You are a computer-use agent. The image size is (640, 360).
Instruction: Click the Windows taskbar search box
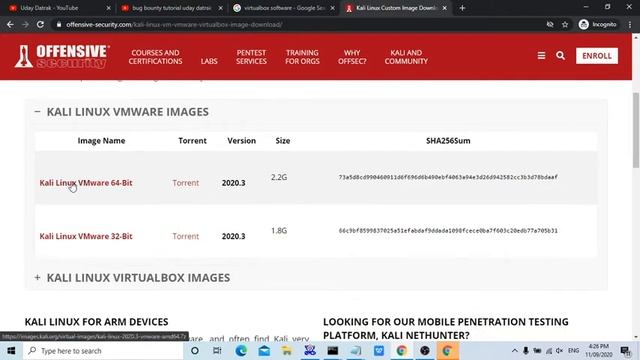103,351
